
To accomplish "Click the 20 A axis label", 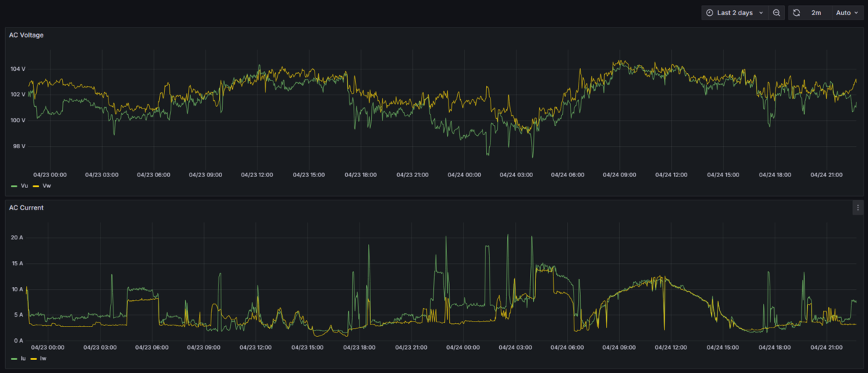I will click(x=17, y=237).
